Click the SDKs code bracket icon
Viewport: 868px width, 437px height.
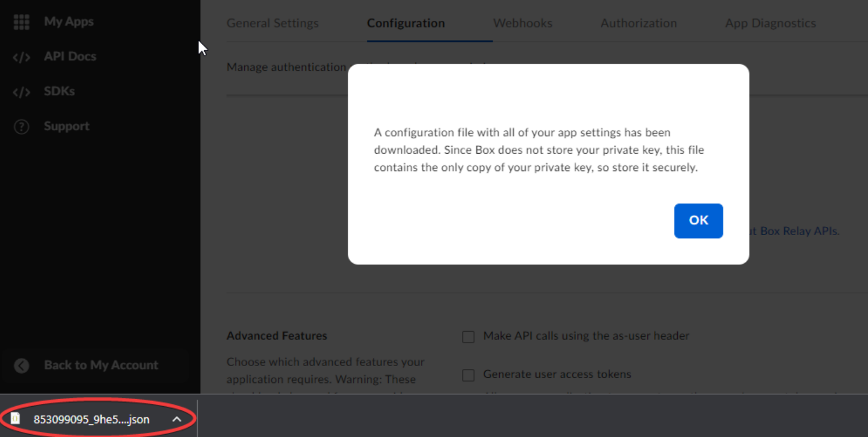coord(22,92)
